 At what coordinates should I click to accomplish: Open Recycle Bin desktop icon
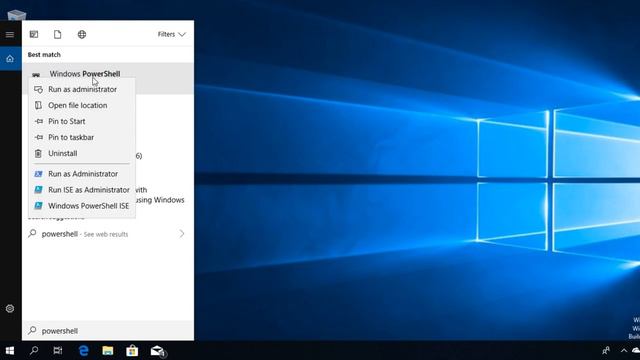pos(17,16)
